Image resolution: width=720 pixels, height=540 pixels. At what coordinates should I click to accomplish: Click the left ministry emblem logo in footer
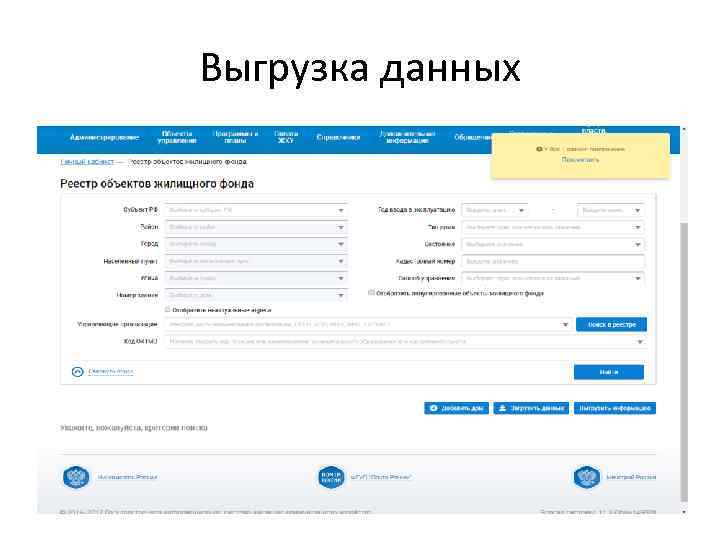(x=76, y=477)
